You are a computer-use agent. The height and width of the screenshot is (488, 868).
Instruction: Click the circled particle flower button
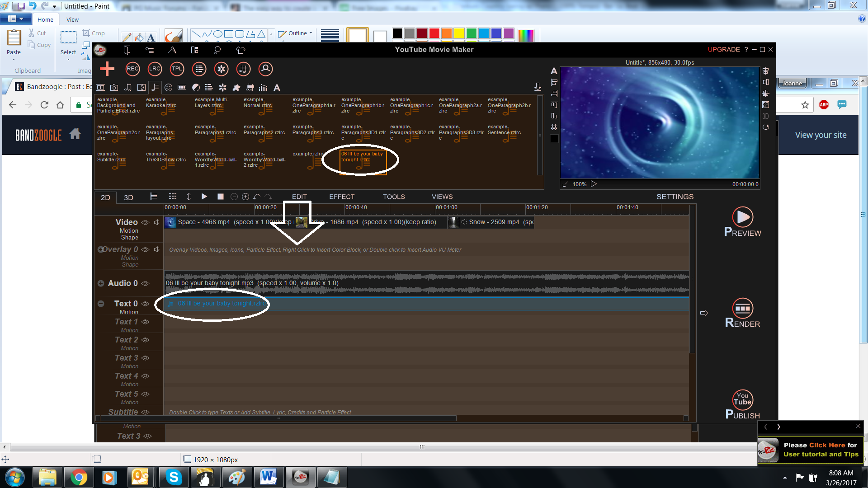(221, 69)
